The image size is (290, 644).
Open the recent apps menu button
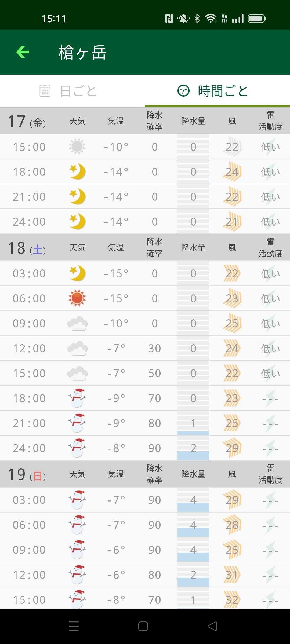[74, 626]
